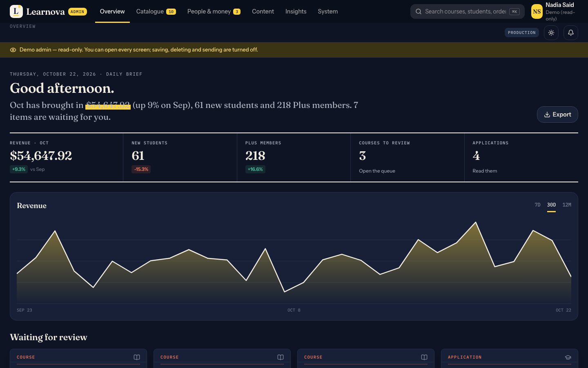This screenshot has height=368, width=588.
Task: Click the ⌘K shortcut badge
Action: point(514,11)
